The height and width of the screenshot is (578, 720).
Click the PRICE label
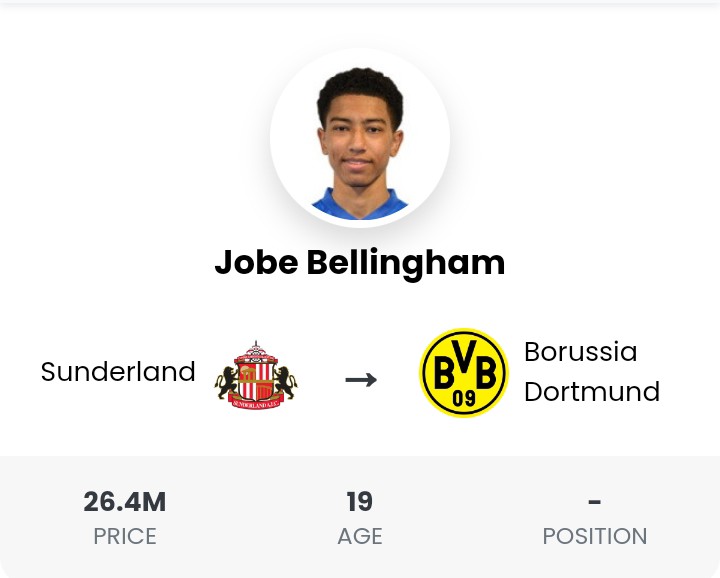pos(125,536)
